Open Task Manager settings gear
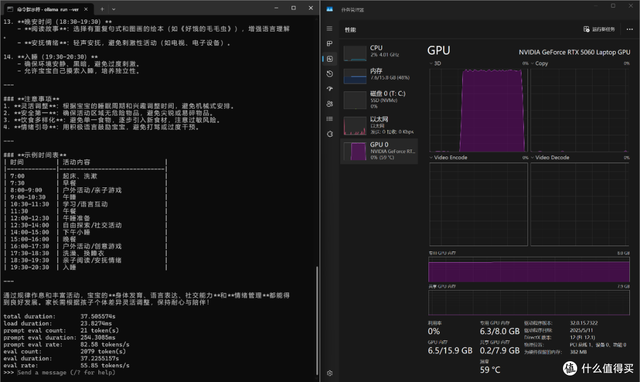This screenshot has height=382, width=640. [329, 373]
